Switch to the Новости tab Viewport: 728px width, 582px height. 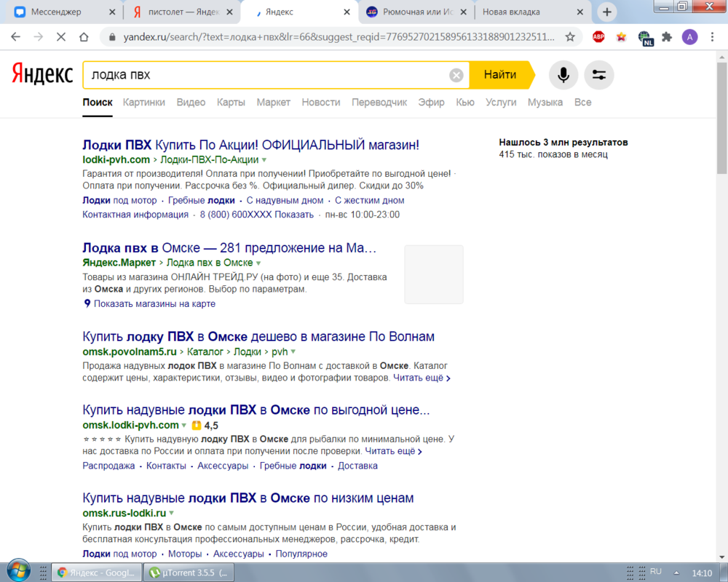point(321,102)
